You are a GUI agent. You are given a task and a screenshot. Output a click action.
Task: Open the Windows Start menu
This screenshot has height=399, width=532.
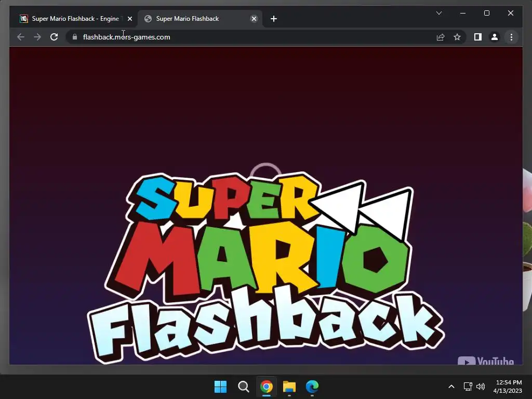[220, 387]
